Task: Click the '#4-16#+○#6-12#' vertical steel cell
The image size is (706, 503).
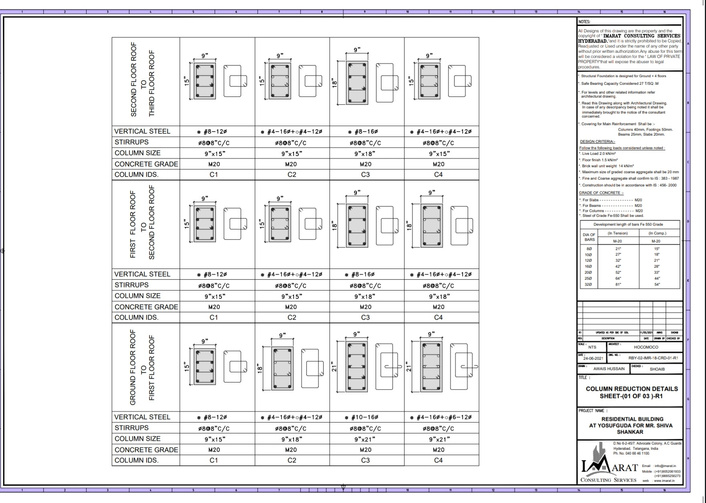Action: (441, 417)
